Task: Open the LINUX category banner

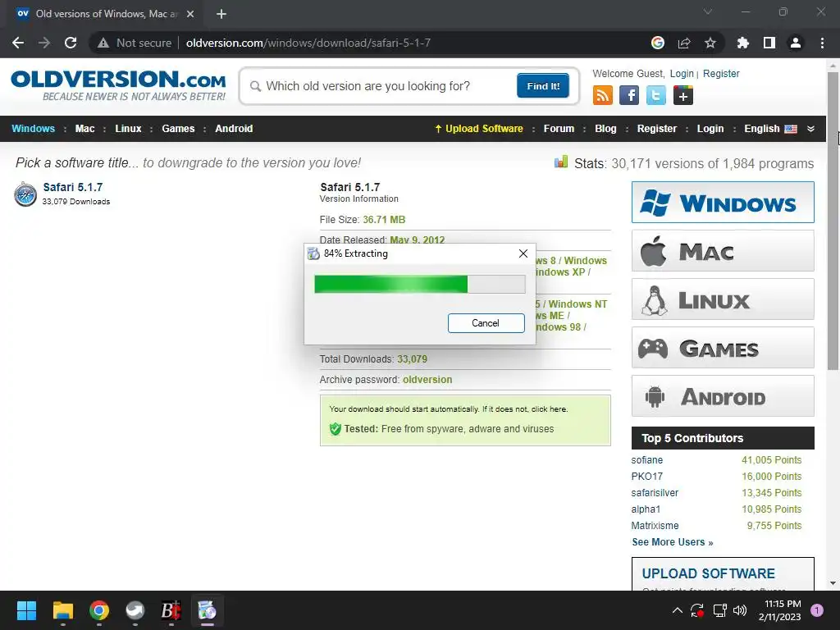Action: pos(723,299)
